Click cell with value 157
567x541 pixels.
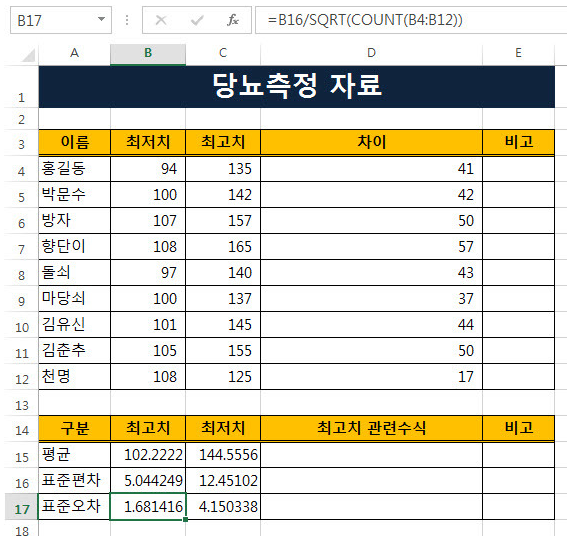(x=223, y=221)
